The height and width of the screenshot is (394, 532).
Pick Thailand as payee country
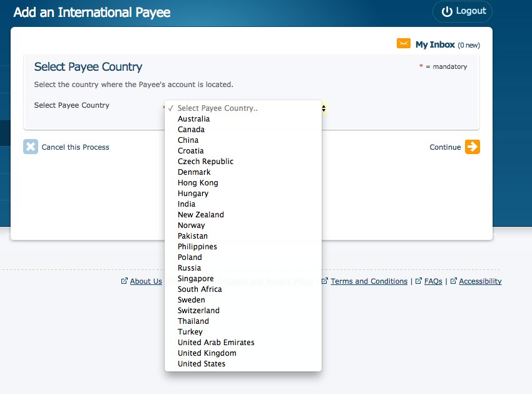tap(243, 321)
